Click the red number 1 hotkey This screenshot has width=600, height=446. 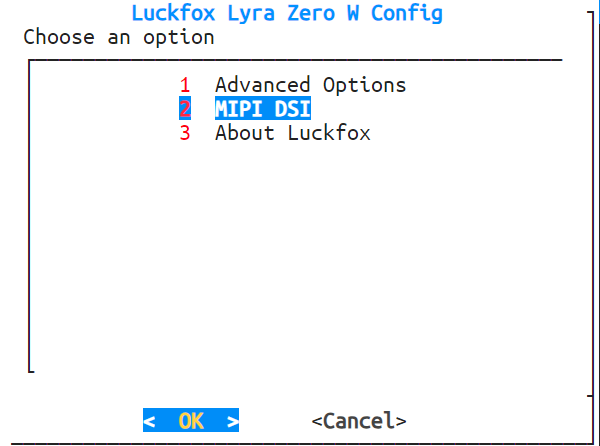click(185, 85)
